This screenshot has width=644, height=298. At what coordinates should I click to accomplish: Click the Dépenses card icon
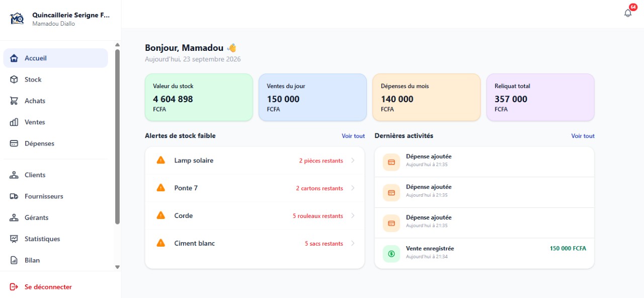[x=15, y=143]
